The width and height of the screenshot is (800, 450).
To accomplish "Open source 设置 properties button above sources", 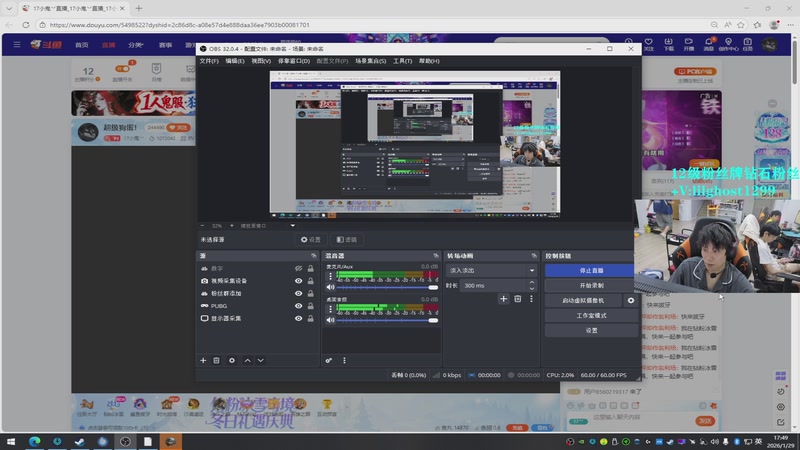I will point(311,239).
